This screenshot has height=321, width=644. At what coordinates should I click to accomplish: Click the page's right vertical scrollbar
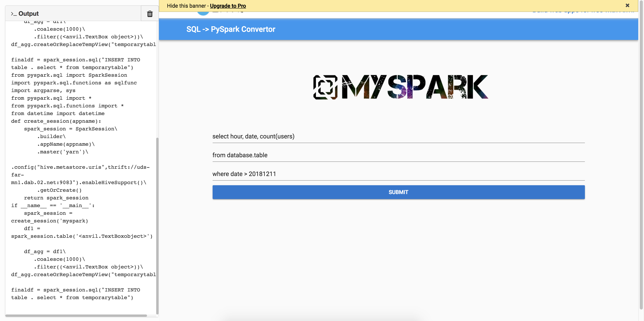point(641,155)
